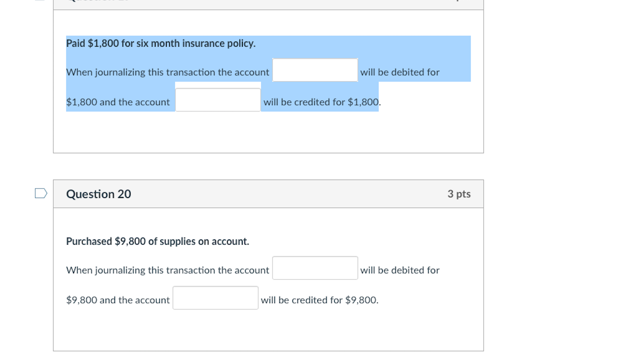Select the highlighted $1,800 and the account text
644x362 pixels.
click(x=118, y=102)
